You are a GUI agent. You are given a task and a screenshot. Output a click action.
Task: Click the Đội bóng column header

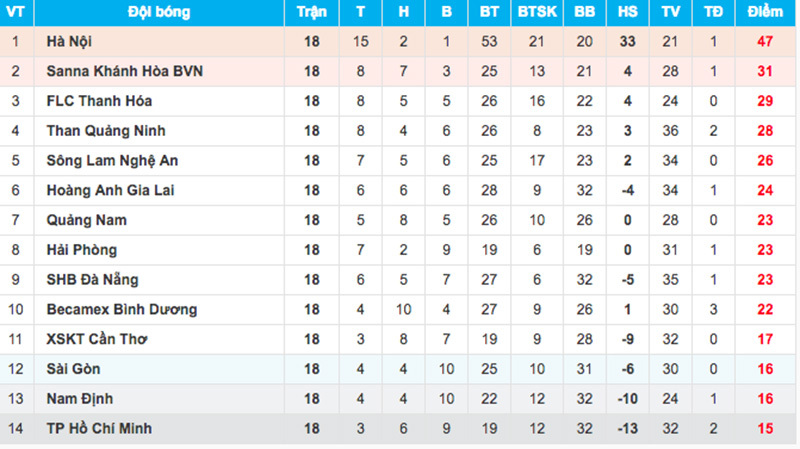[x=158, y=13]
